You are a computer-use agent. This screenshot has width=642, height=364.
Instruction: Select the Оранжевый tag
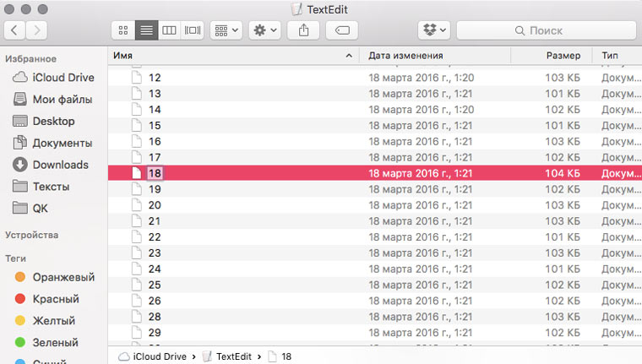[x=55, y=277]
